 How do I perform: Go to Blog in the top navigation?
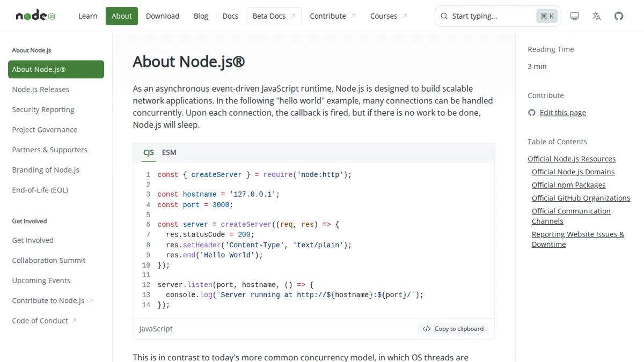tap(201, 16)
